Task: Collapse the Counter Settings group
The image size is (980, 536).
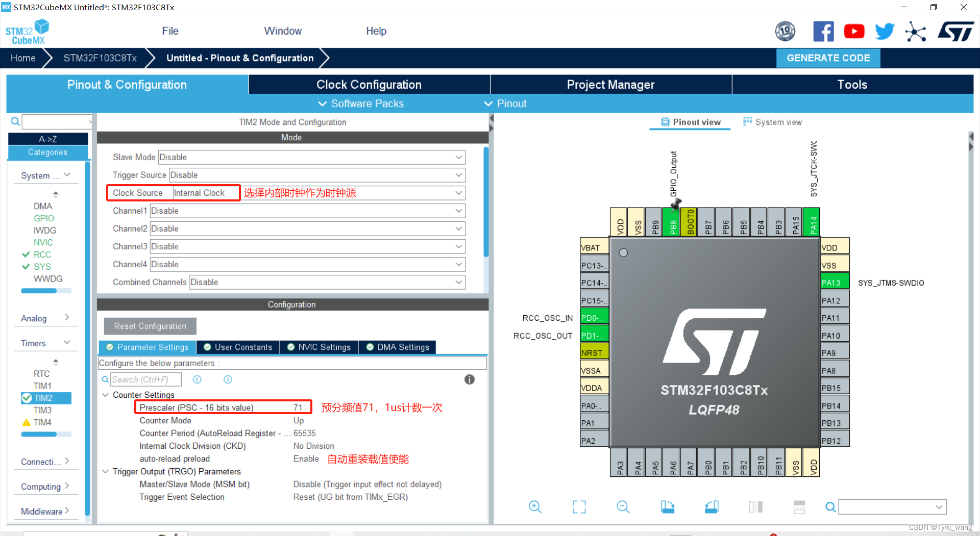Action: point(105,395)
